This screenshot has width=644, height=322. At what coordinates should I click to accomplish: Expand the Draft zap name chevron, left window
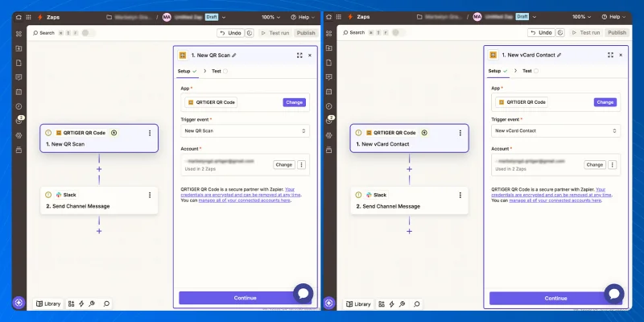(x=224, y=17)
